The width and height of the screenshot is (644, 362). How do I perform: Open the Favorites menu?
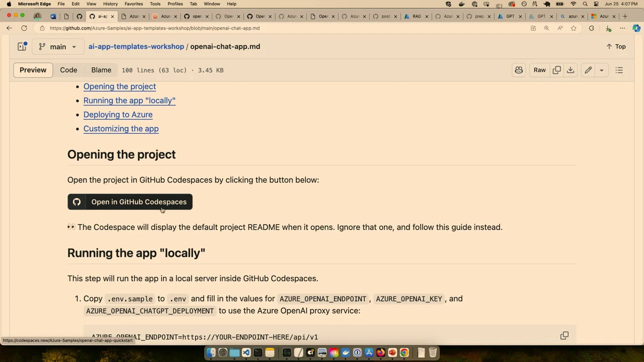pyautogui.click(x=133, y=4)
